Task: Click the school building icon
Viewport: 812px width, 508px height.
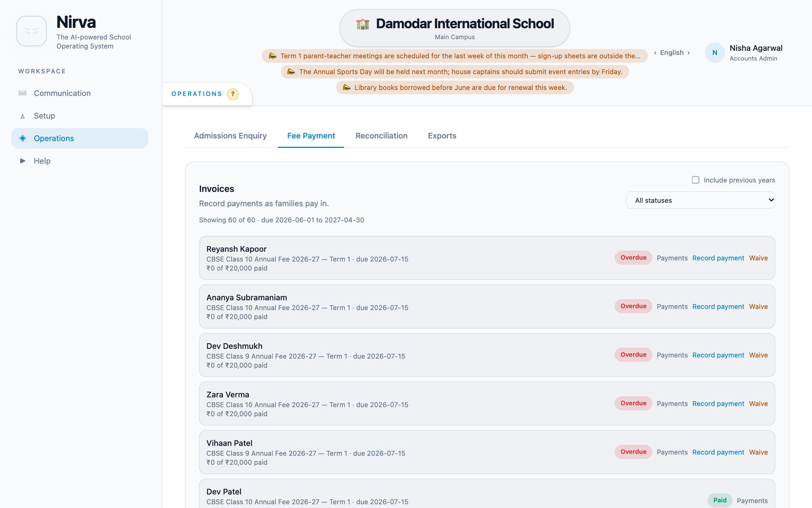Action: [363, 24]
